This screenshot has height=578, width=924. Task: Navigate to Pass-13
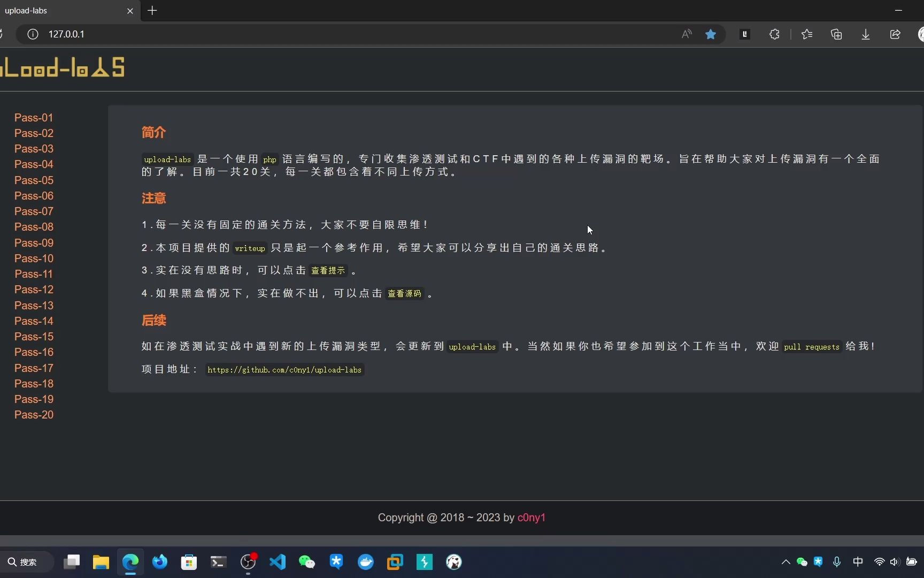(34, 306)
